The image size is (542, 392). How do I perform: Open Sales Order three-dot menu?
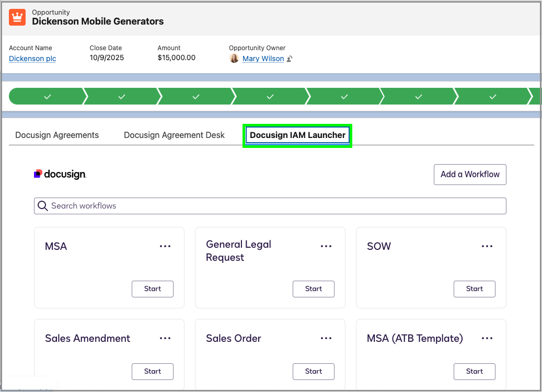point(326,338)
